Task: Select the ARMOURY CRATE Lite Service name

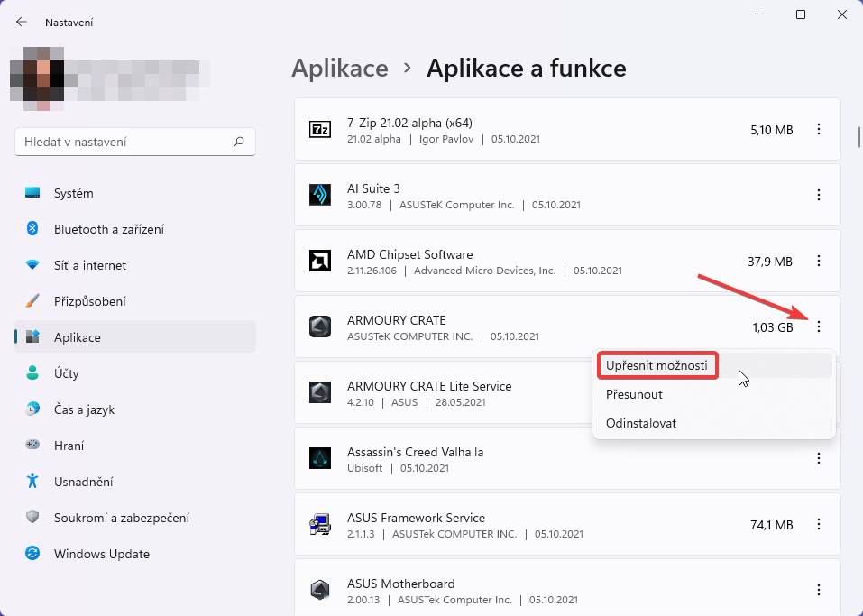Action: [429, 386]
